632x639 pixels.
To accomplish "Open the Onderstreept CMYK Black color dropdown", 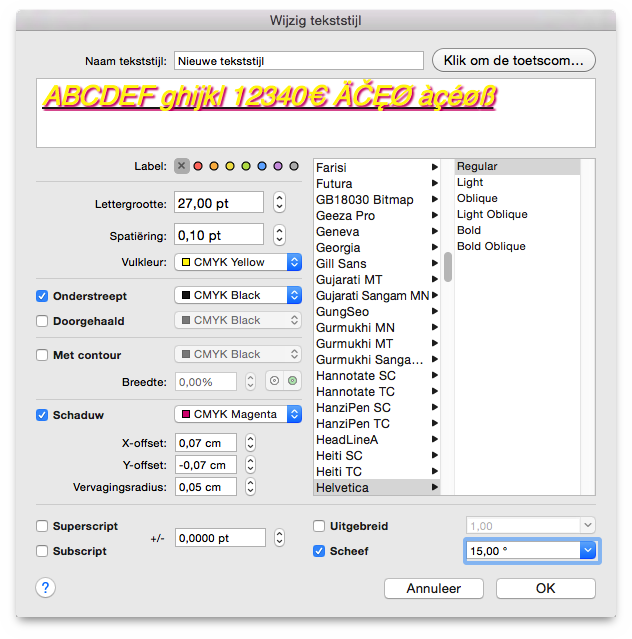I will tap(238, 295).
